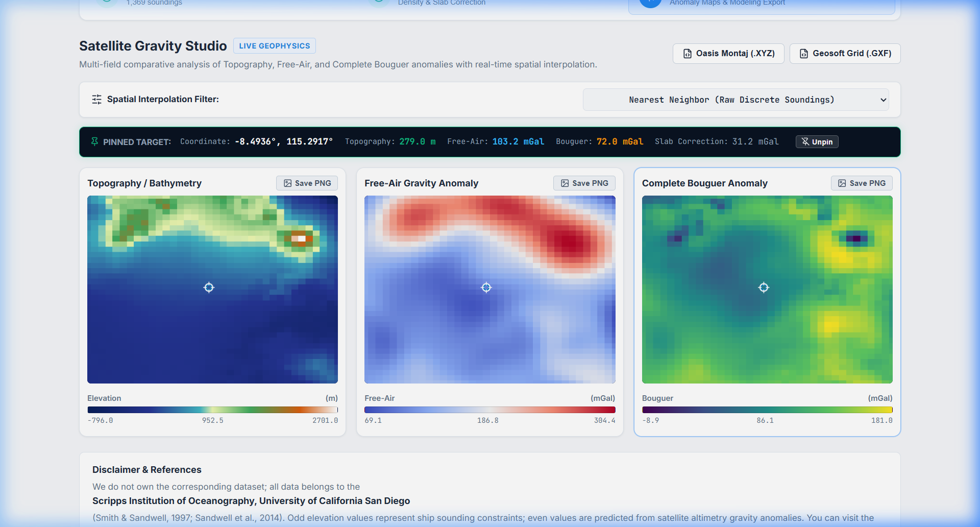Click the Free-Air Gravity Anomaly heatmap
The height and width of the screenshot is (527, 980).
tap(490, 290)
